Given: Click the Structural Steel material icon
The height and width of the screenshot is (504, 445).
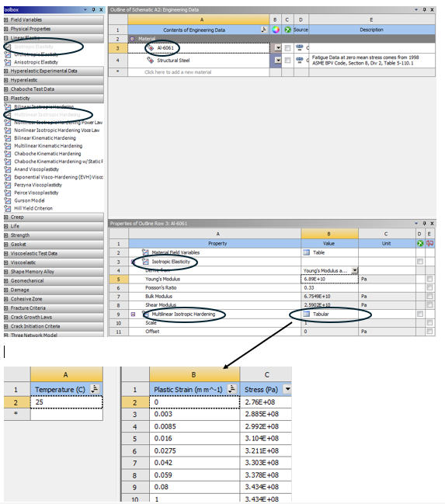Looking at the screenshot, I should (x=150, y=60).
